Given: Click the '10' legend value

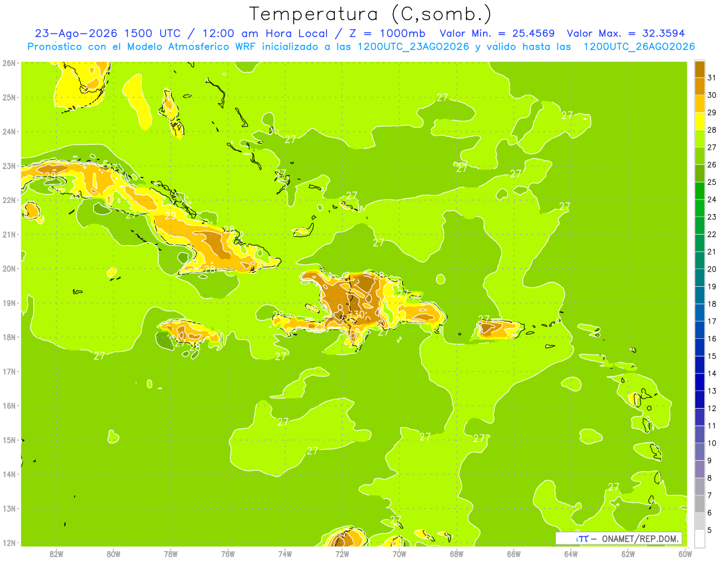Looking at the screenshot, I should pyautogui.click(x=712, y=443).
